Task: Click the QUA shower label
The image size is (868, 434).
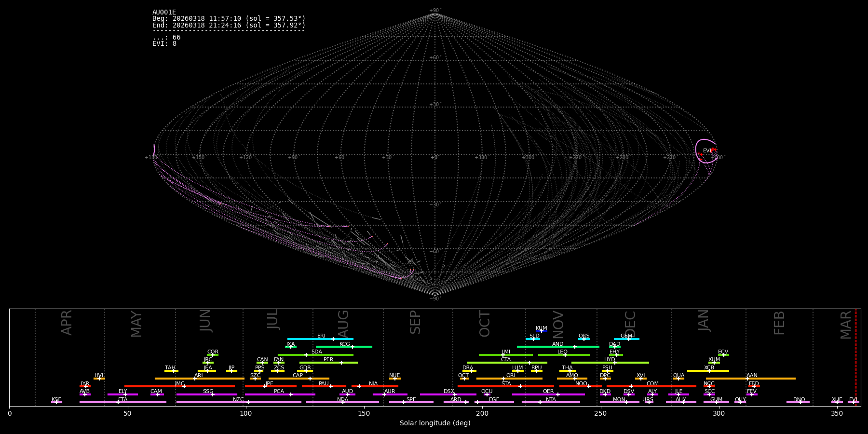Action: point(678,376)
